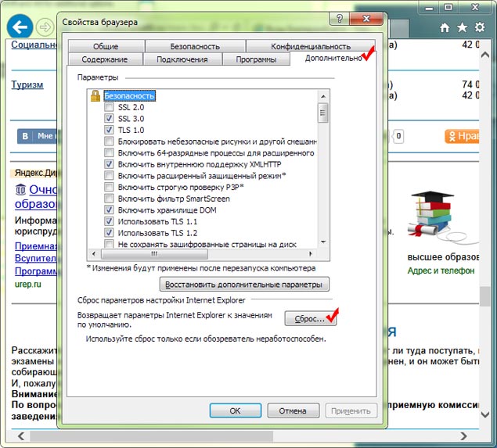Toggle Блокировать небезопасные рисунки checkbox
Screen dimensions: 497x448
[109, 142]
